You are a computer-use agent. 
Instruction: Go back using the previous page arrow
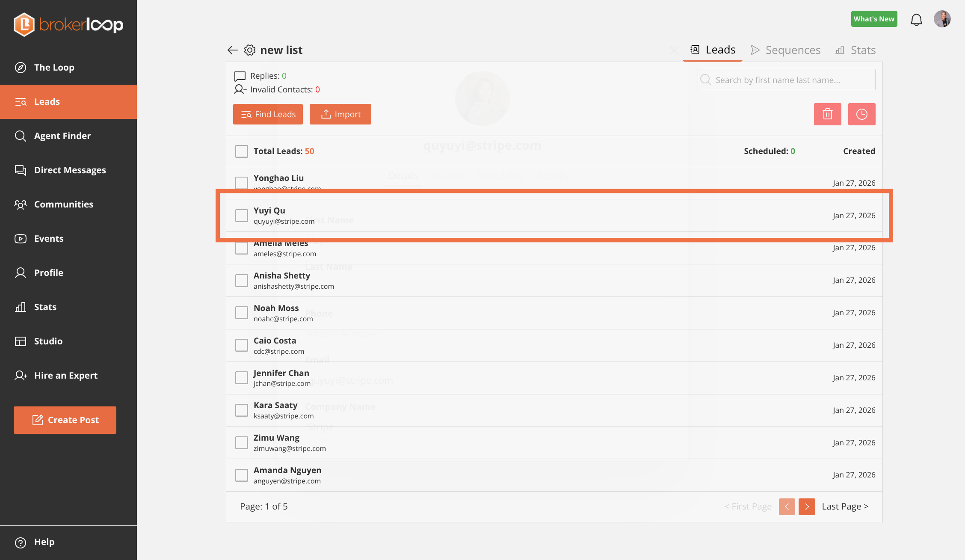coord(787,507)
